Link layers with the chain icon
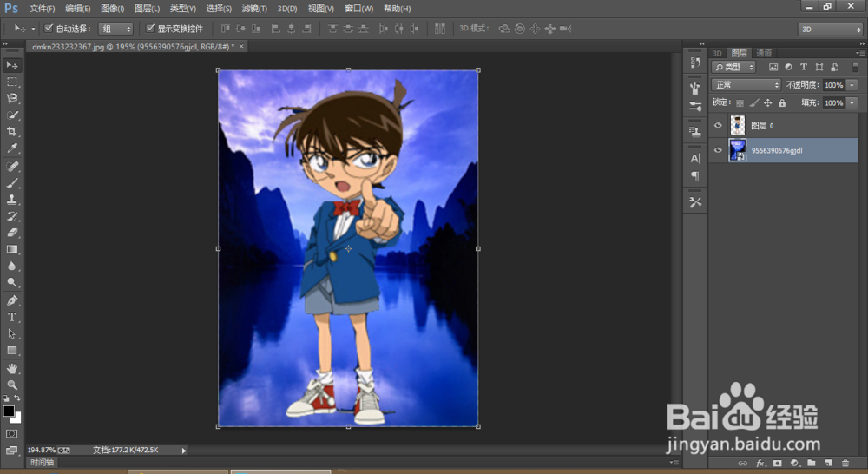 tap(743, 463)
